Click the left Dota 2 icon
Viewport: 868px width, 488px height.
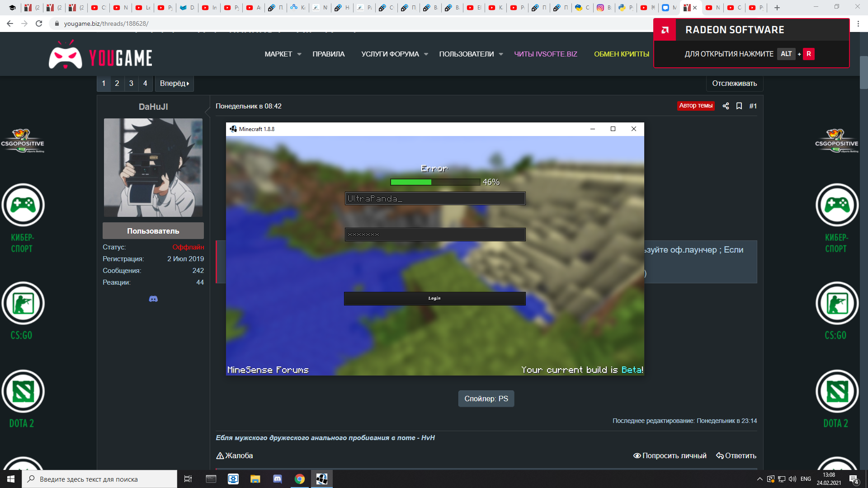coord(23,391)
